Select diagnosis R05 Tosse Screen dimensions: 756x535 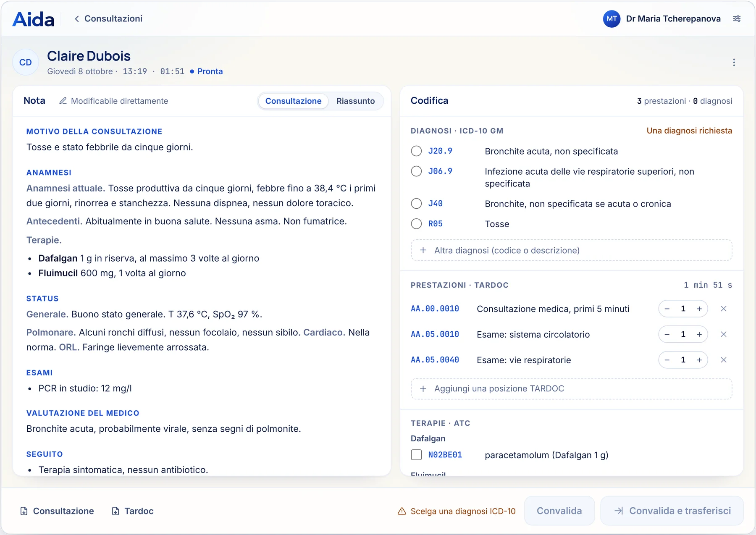tap(416, 224)
